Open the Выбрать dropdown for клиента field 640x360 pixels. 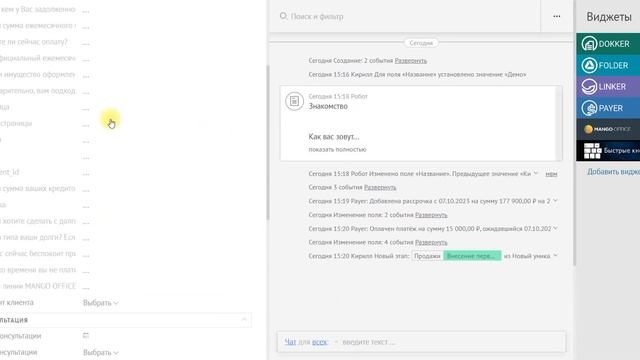[x=100, y=303]
